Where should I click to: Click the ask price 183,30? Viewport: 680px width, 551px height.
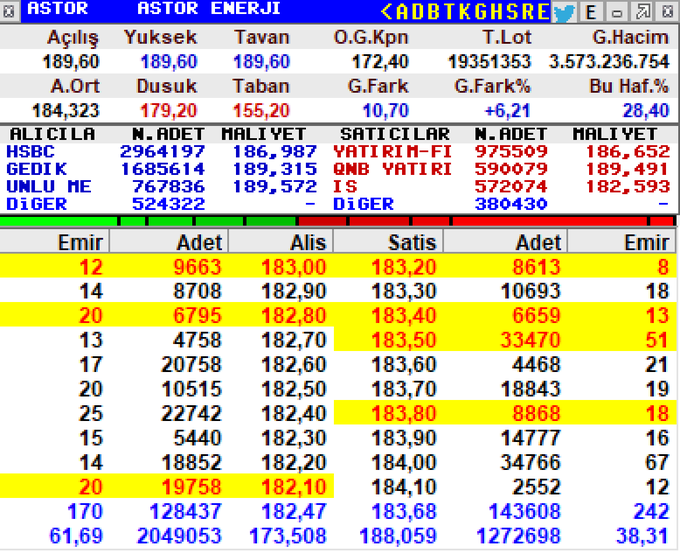[x=404, y=291]
